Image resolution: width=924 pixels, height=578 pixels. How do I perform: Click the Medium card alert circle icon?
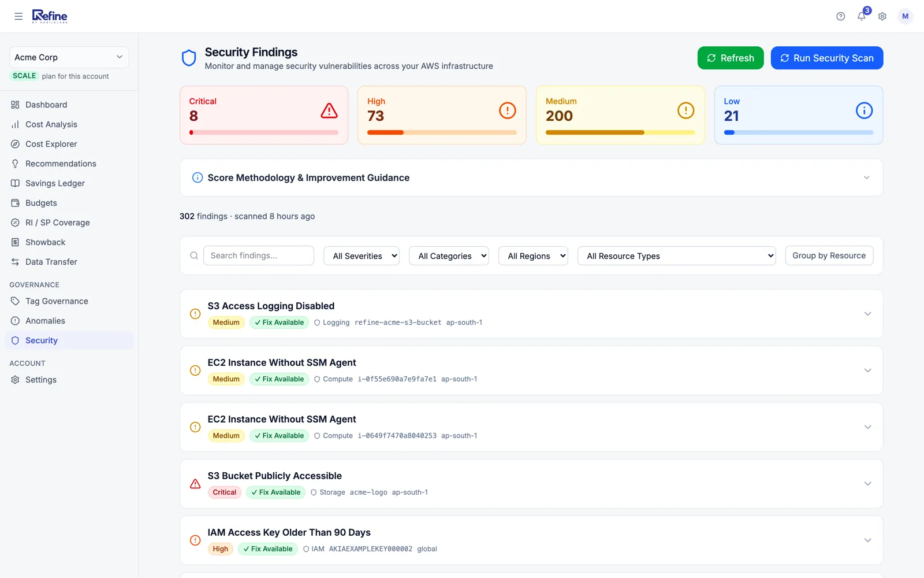pos(686,110)
